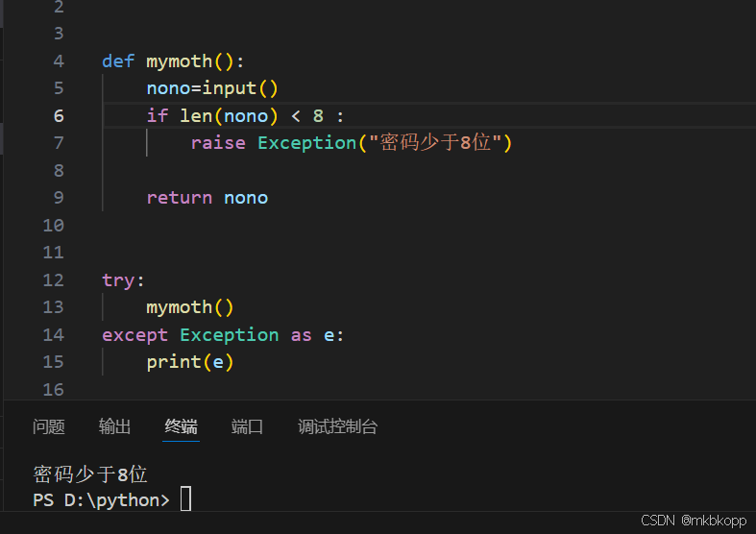Click the 'raise' keyword on line 7
This screenshot has width=756, height=534.
coord(218,143)
